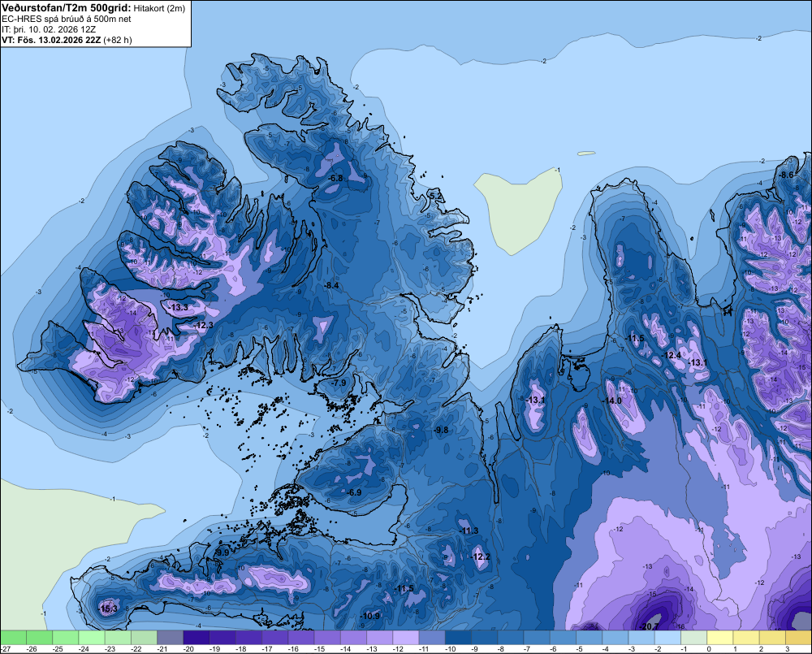Click the -6.8 temperature value on the map
The height and width of the screenshot is (654, 812).
pyautogui.click(x=336, y=178)
